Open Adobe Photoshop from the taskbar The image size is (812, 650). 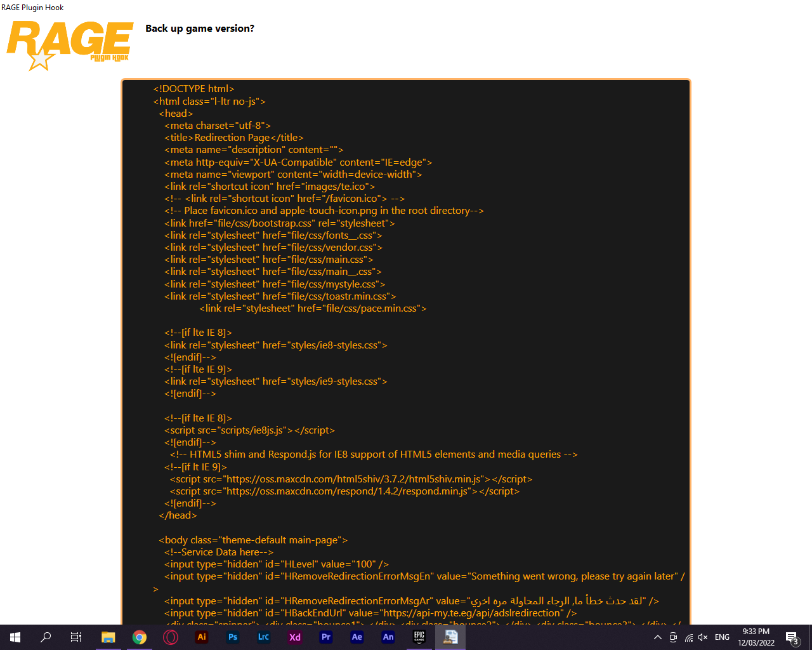click(x=233, y=637)
